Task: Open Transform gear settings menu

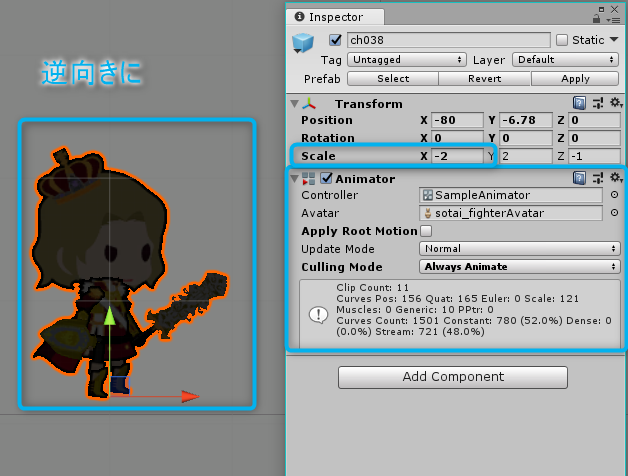Action: coord(616,103)
